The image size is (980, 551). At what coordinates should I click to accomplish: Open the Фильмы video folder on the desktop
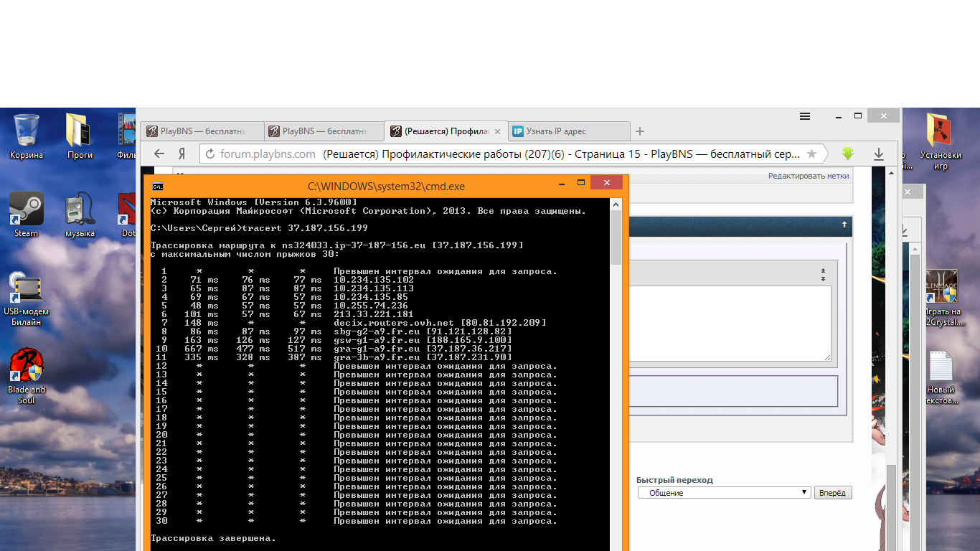click(127, 136)
